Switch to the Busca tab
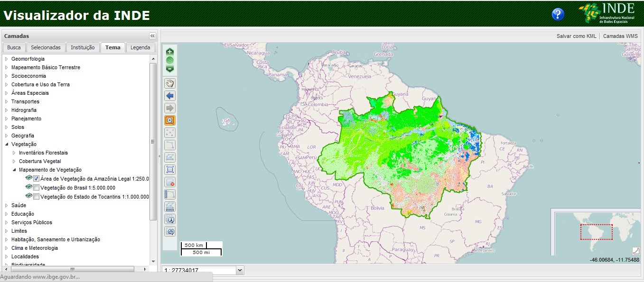 coord(14,47)
